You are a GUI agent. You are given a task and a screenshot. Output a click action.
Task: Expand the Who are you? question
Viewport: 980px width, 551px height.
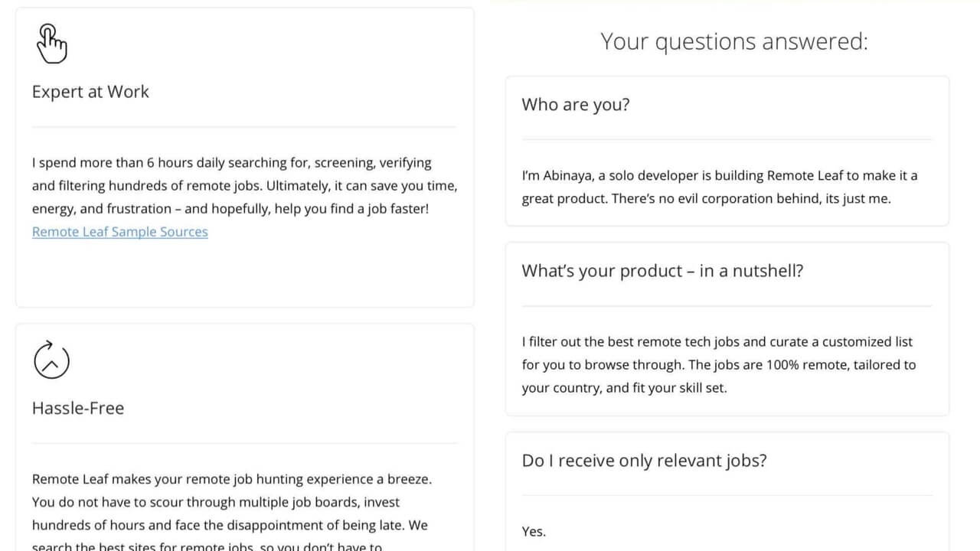point(576,105)
